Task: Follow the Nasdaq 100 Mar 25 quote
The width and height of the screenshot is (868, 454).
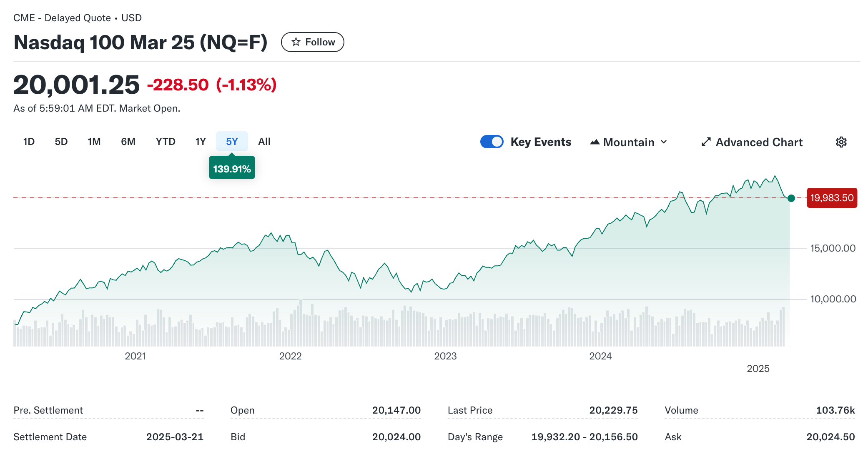Action: click(313, 42)
